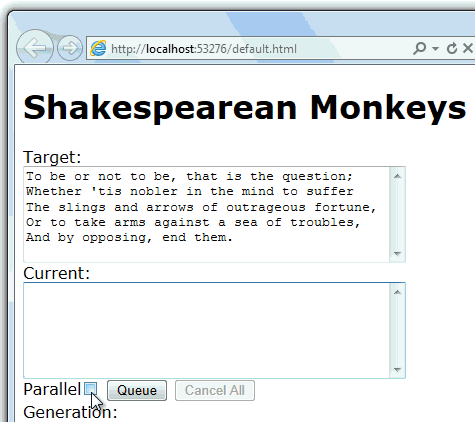
Task: Click the browser Forward arrow
Action: (70, 48)
